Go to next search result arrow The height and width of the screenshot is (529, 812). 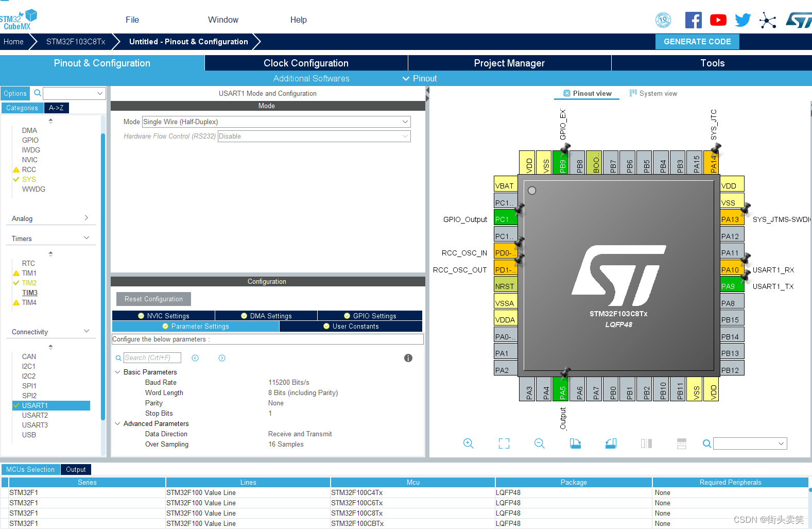tap(222, 358)
